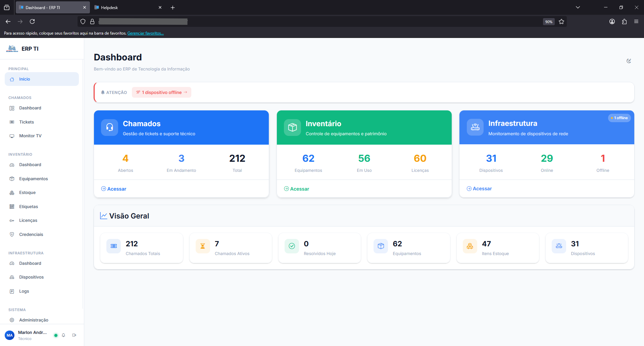Click the Licenças count 60
Viewport: 644px width, 346px height.
point(420,158)
